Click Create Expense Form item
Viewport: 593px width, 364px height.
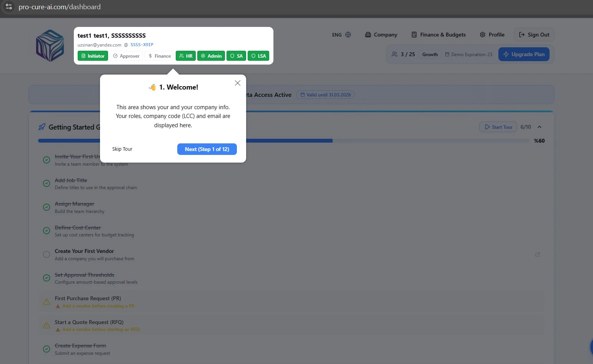pyautogui.click(x=292, y=349)
